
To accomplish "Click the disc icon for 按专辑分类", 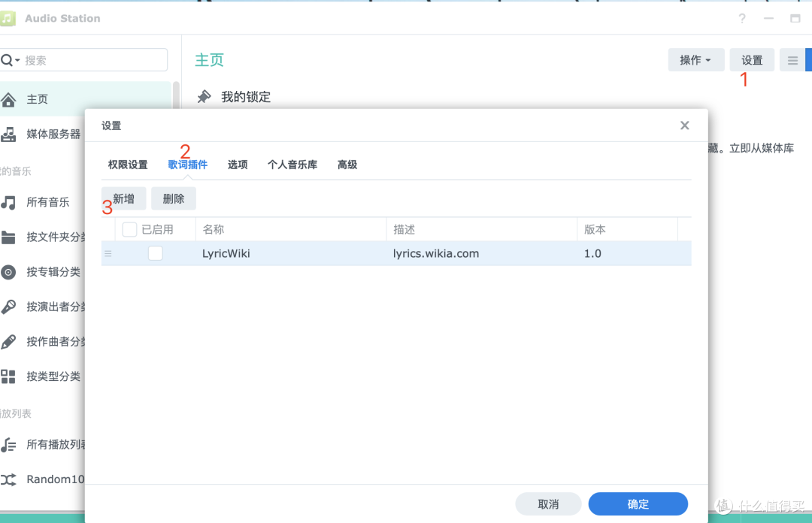I will pyautogui.click(x=8, y=272).
